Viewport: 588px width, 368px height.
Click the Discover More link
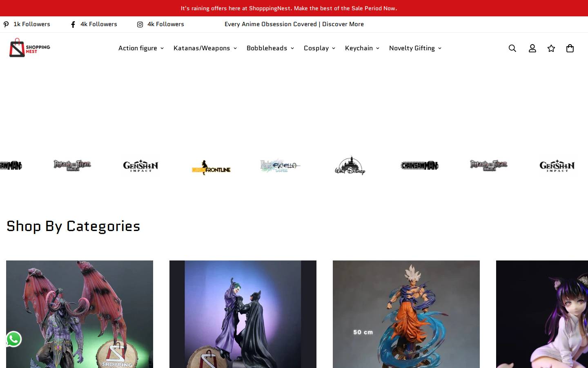click(343, 24)
